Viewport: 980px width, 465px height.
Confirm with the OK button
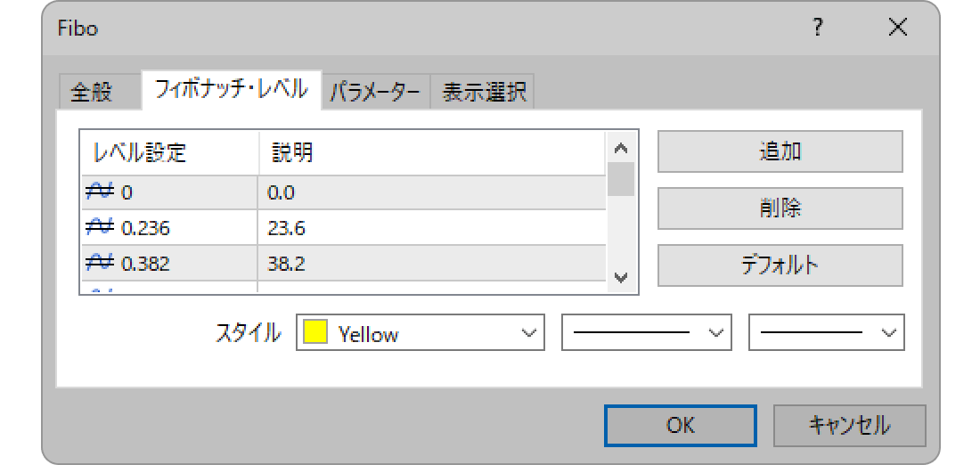point(681,426)
